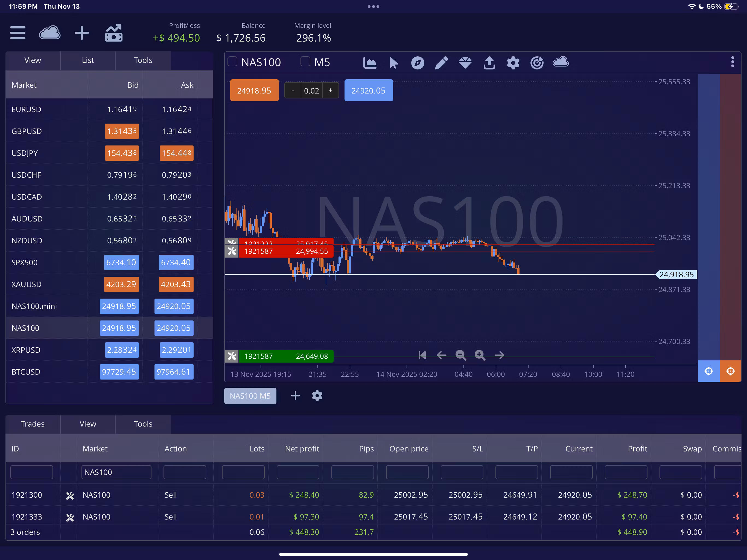Jump to chart start with skip-back icon
Viewport: 747px width, 560px height.
(422, 355)
